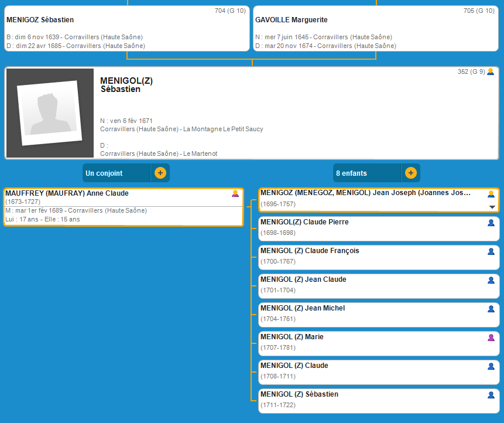Click MENIGOL(Z) Sébastien name heading

[126, 85]
